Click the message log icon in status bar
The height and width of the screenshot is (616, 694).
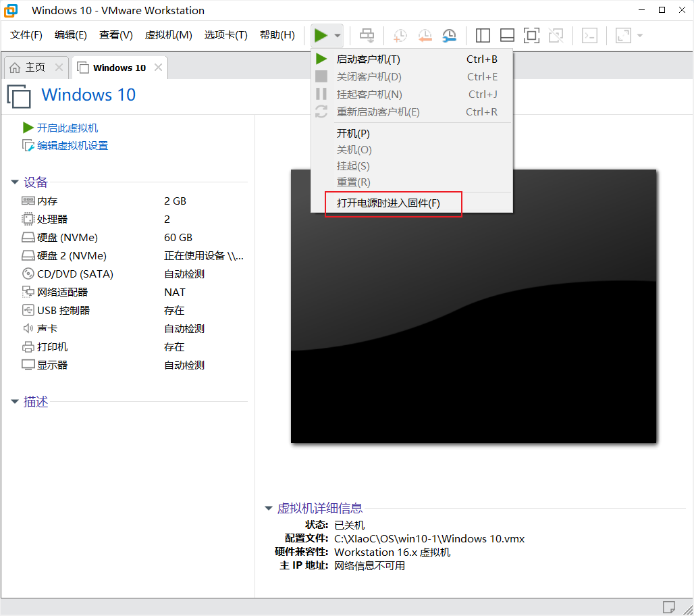668,607
